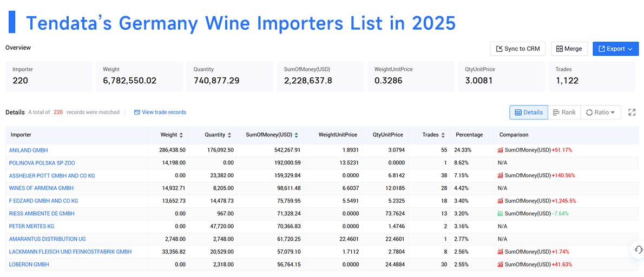Click the Importer column header
Viewport: 644px width, 277px height.
[x=21, y=135]
